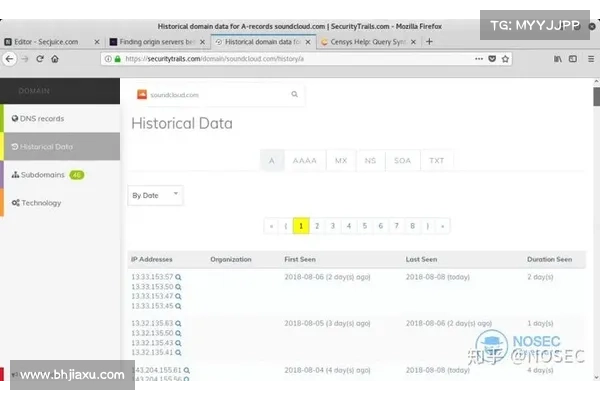Click the Duration Seen column header

[x=549, y=260]
